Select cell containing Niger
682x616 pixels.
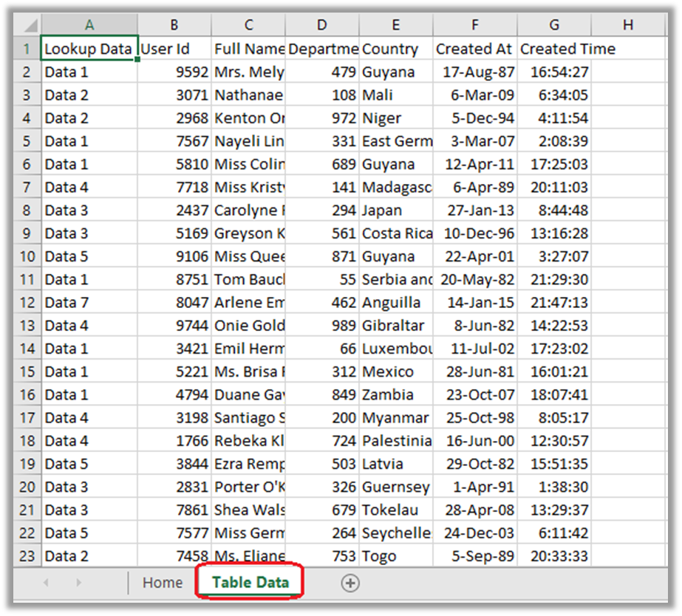point(396,118)
